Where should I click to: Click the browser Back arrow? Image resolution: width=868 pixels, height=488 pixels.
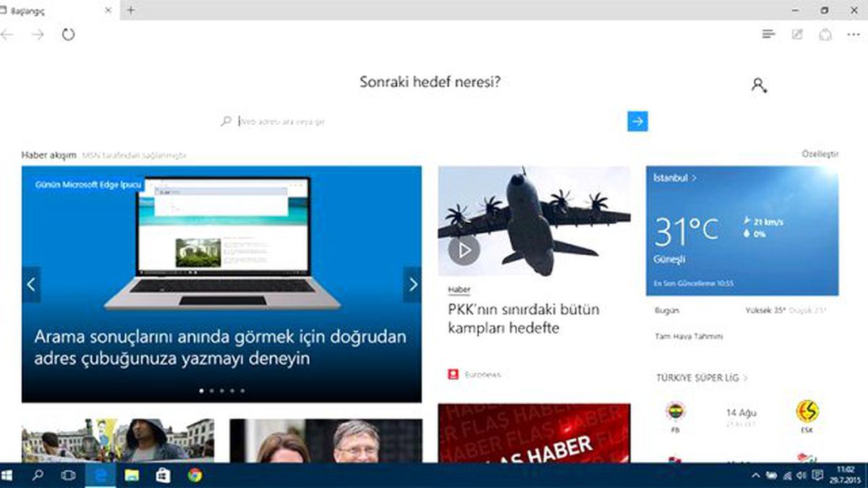point(7,35)
